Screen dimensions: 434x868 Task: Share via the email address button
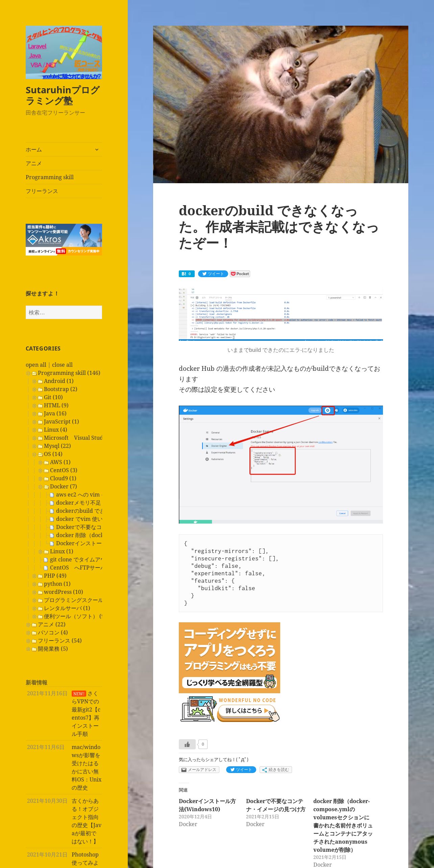coord(199,770)
